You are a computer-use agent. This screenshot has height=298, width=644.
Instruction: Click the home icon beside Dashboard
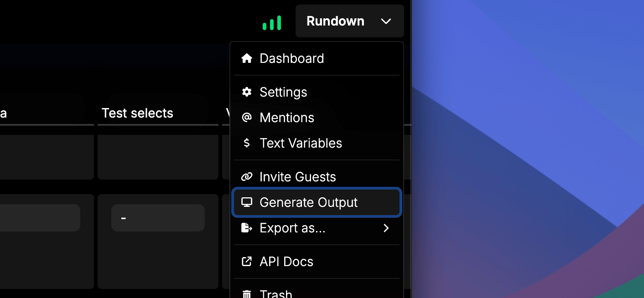247,58
